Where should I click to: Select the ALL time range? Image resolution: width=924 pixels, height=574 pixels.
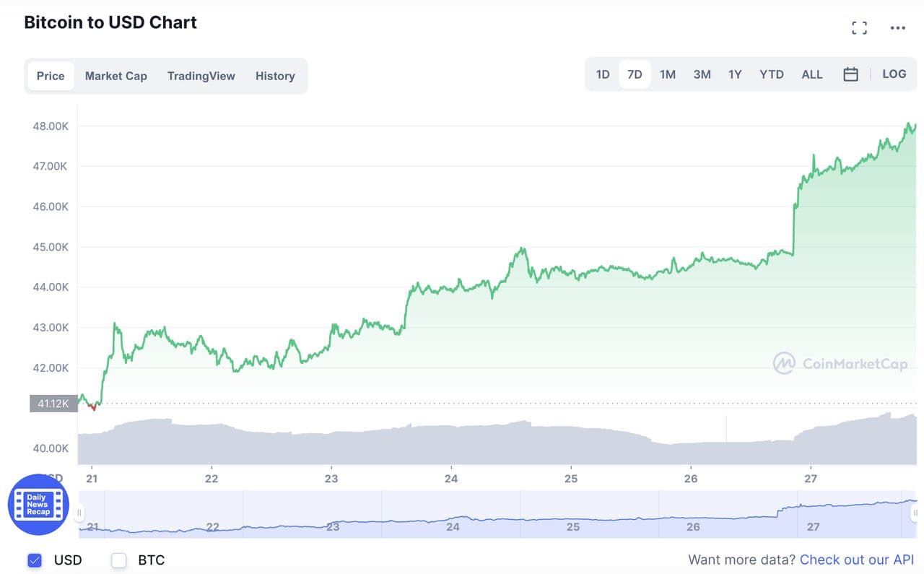[811, 74]
